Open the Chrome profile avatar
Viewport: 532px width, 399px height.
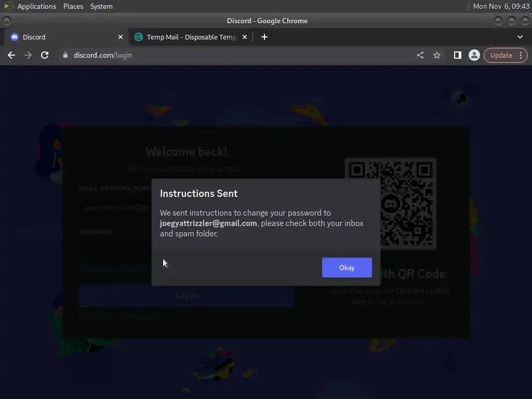pos(474,55)
